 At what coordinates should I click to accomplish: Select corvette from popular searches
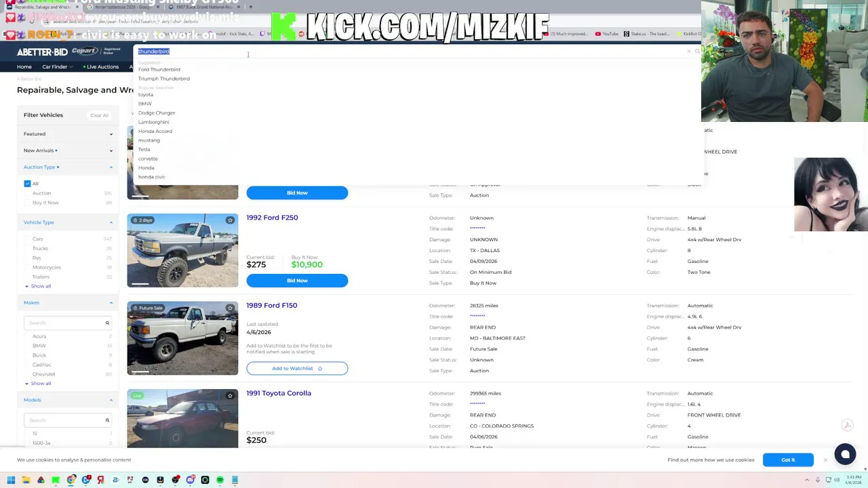[148, 159]
